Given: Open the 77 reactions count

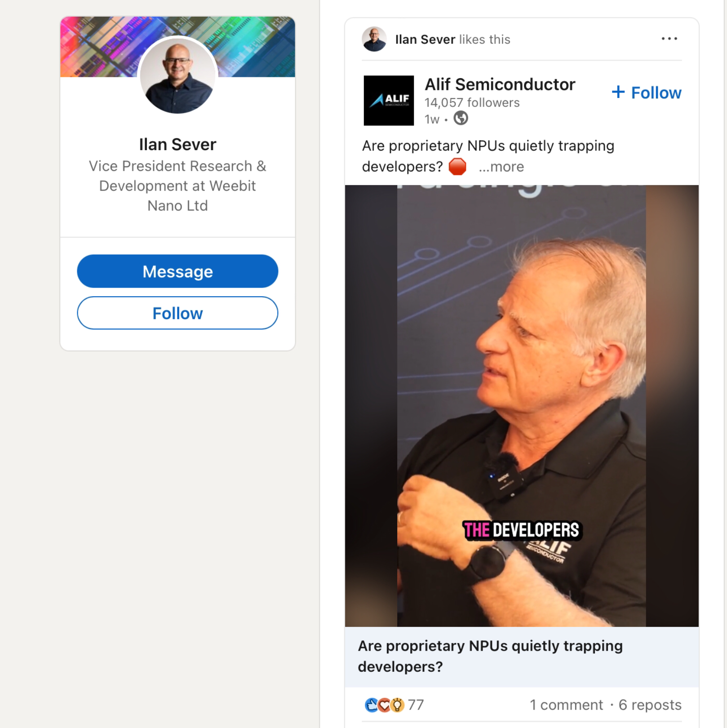Looking at the screenshot, I should (416, 705).
